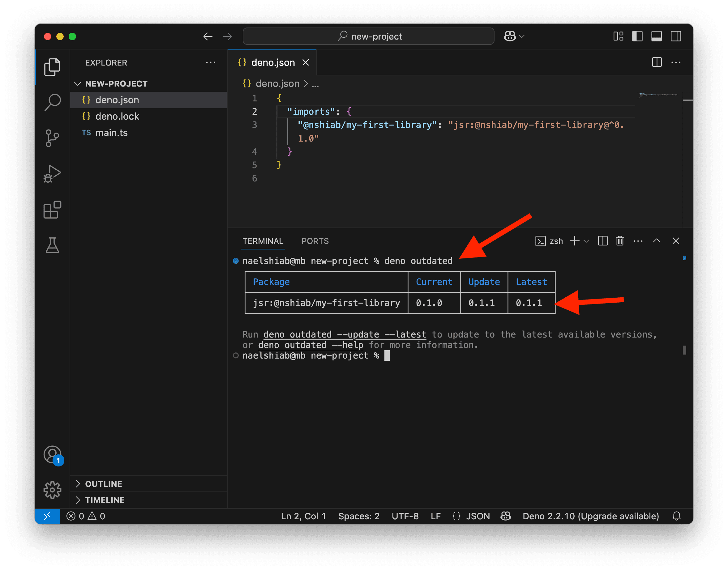Close the deno.json editor tab

(x=306, y=62)
